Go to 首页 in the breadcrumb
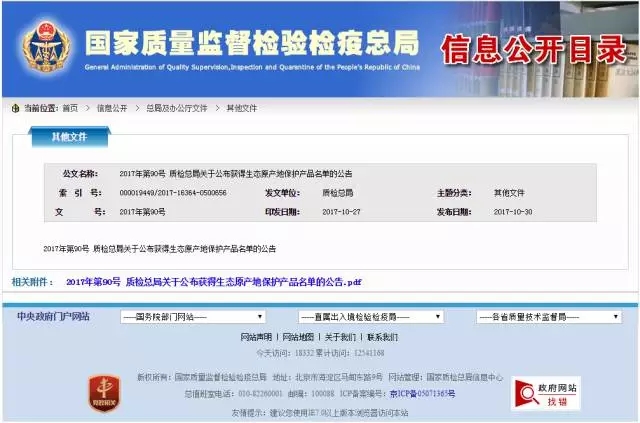 (x=70, y=108)
